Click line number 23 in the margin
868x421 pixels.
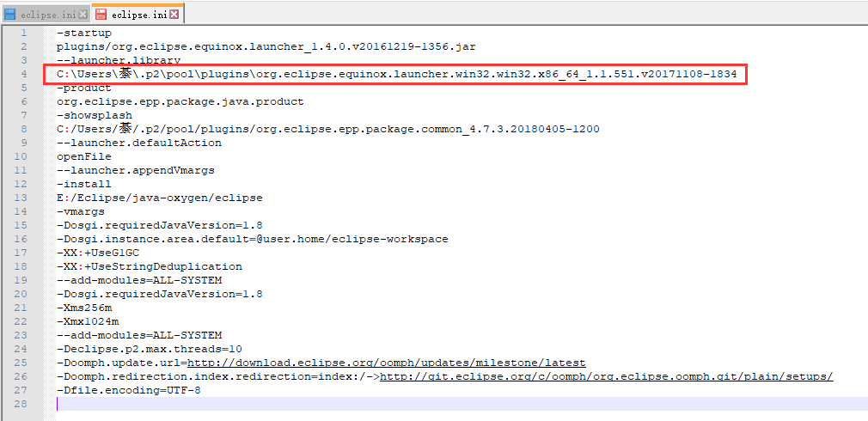[x=21, y=335]
